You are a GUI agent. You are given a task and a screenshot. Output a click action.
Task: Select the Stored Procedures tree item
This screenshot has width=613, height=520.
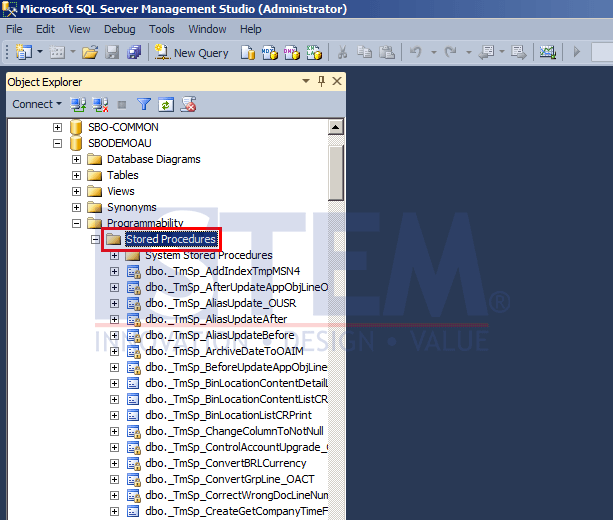[x=171, y=239]
